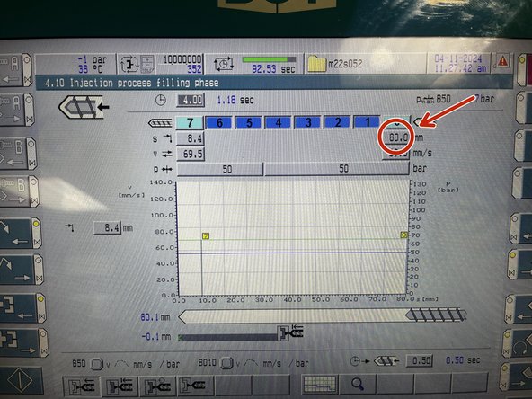
Task: Toggle the B50 option box
Action: click(x=97, y=364)
